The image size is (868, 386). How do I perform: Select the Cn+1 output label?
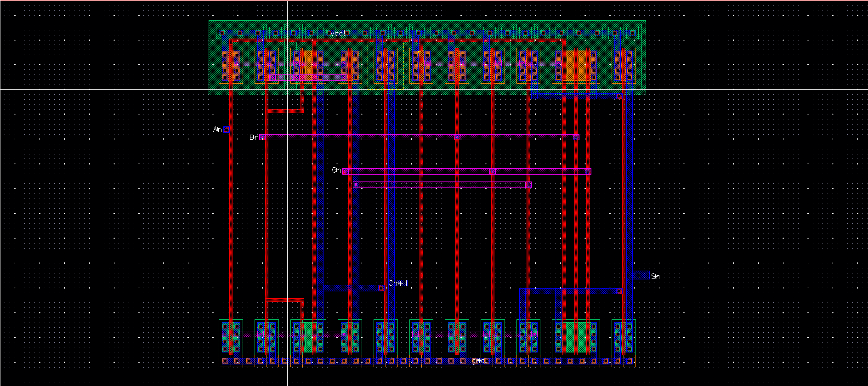(398, 283)
